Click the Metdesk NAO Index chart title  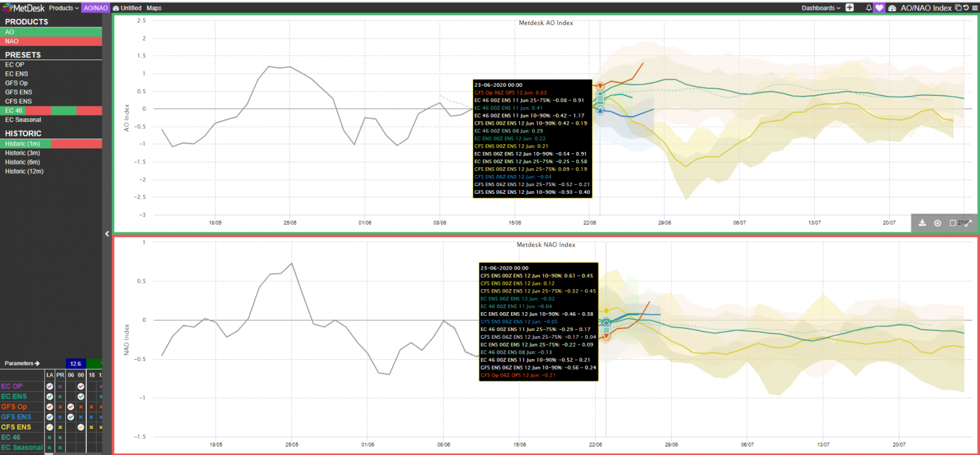click(x=546, y=245)
